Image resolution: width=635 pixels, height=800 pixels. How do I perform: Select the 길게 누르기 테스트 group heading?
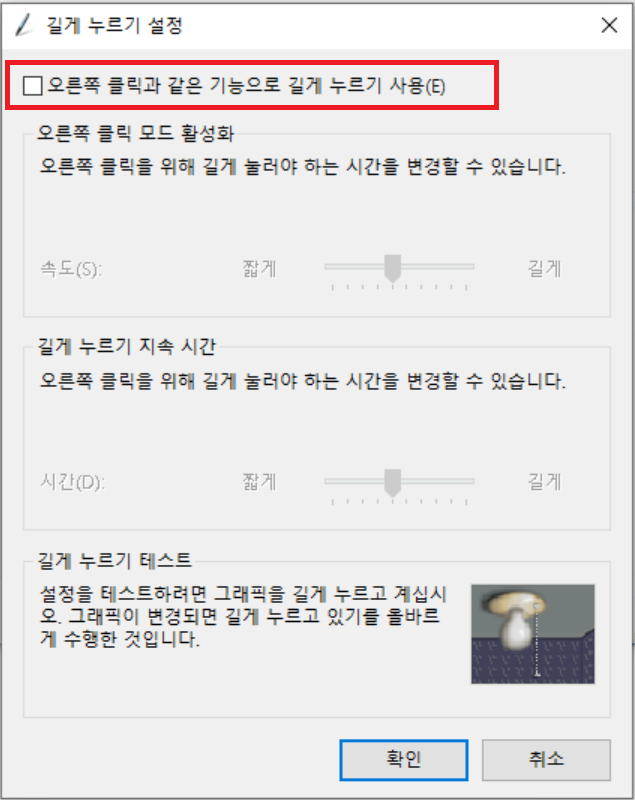[115, 561]
